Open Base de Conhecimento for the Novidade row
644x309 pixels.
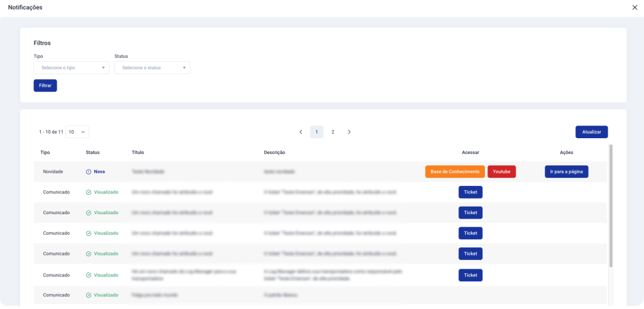(455, 171)
